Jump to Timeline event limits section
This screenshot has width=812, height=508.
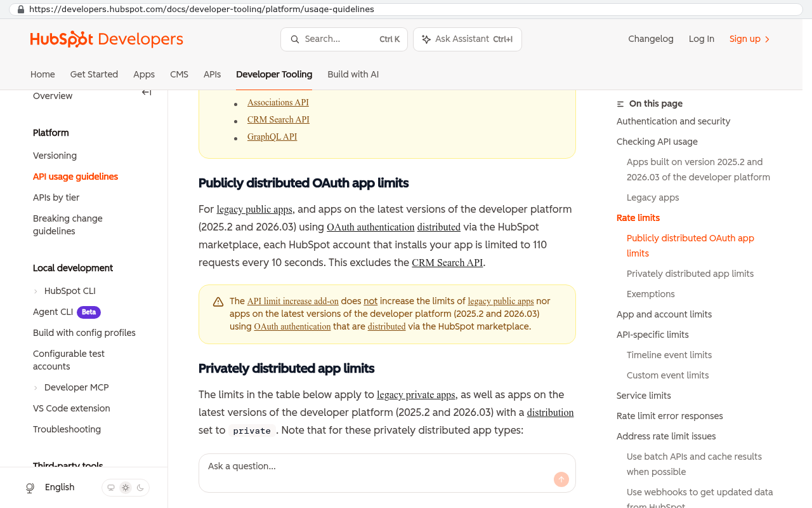click(669, 355)
